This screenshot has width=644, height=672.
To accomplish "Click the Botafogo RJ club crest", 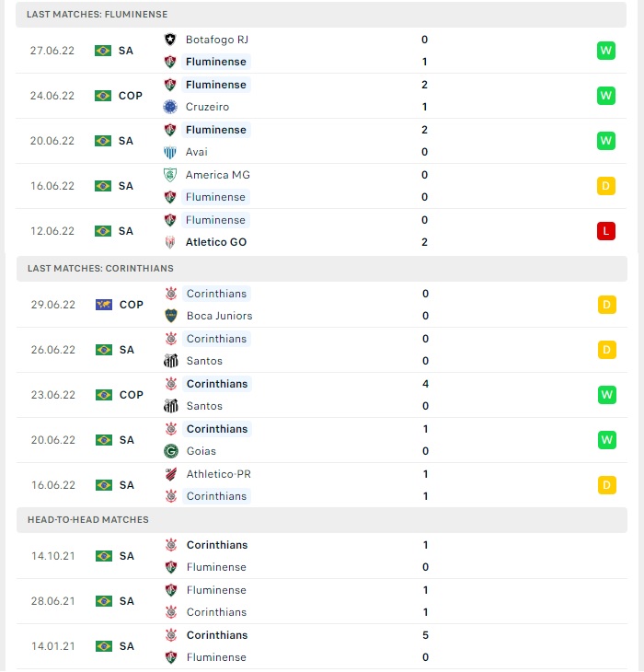I will 170,40.
